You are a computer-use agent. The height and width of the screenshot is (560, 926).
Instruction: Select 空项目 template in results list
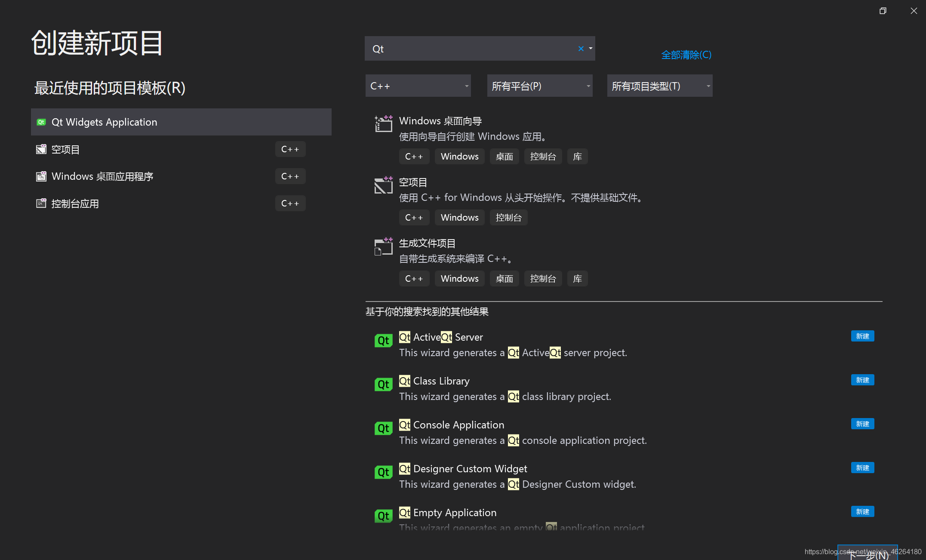coord(413,182)
